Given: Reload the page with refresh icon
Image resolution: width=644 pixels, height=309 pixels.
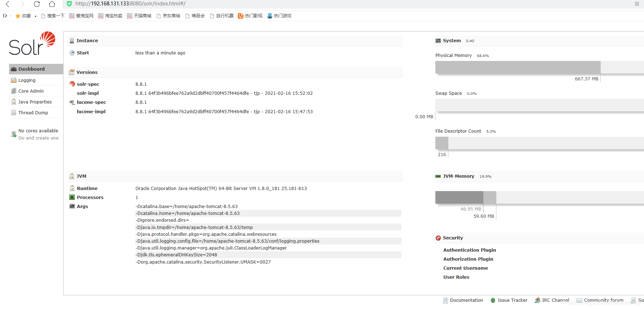Looking at the screenshot, I should [37, 4].
